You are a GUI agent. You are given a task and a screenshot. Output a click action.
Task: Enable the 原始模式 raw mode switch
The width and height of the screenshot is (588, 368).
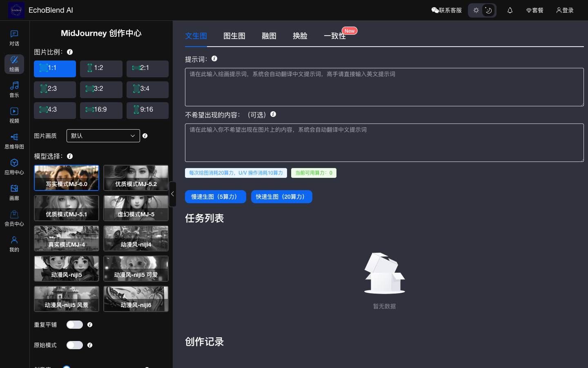pyautogui.click(x=75, y=345)
